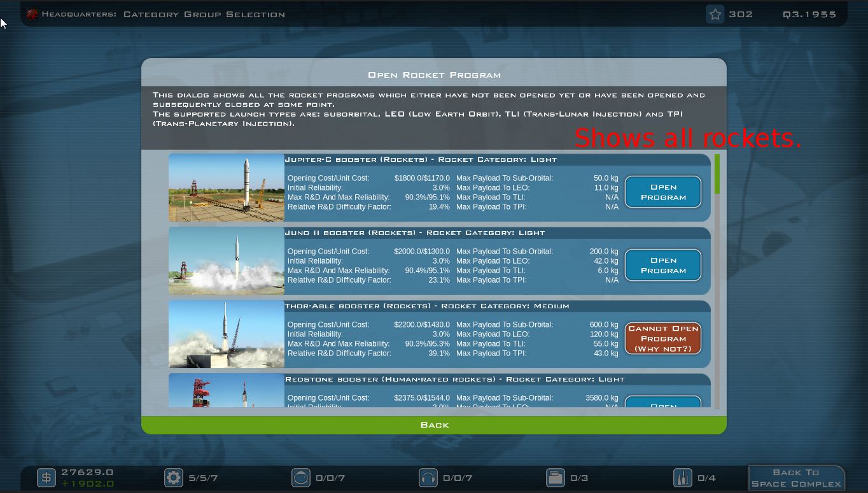Click Jupiter-C reliability 90.3%/95.1%
This screenshot has width=868, height=493.
click(x=428, y=197)
